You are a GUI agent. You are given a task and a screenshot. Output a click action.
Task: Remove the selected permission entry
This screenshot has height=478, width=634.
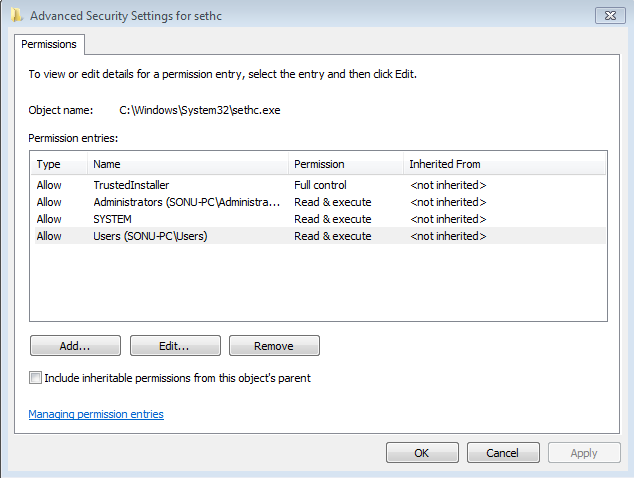tap(274, 346)
